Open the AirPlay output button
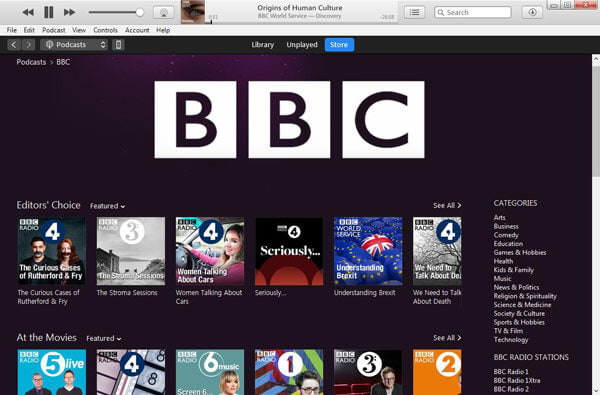 pos(164,12)
